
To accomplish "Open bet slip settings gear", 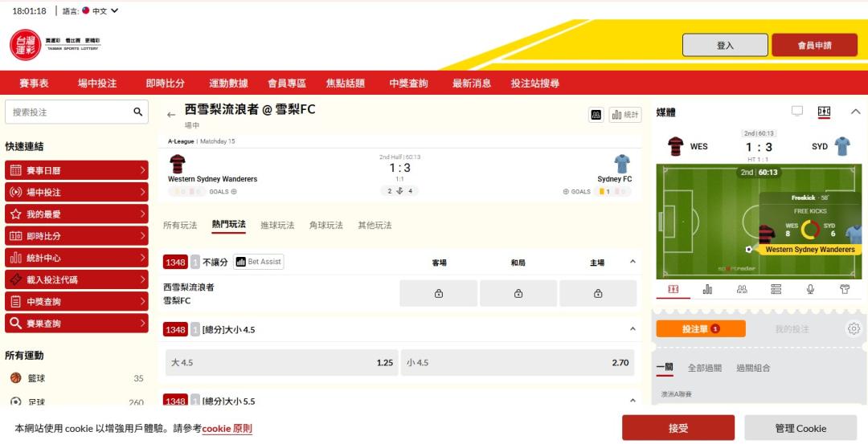I will [x=854, y=329].
